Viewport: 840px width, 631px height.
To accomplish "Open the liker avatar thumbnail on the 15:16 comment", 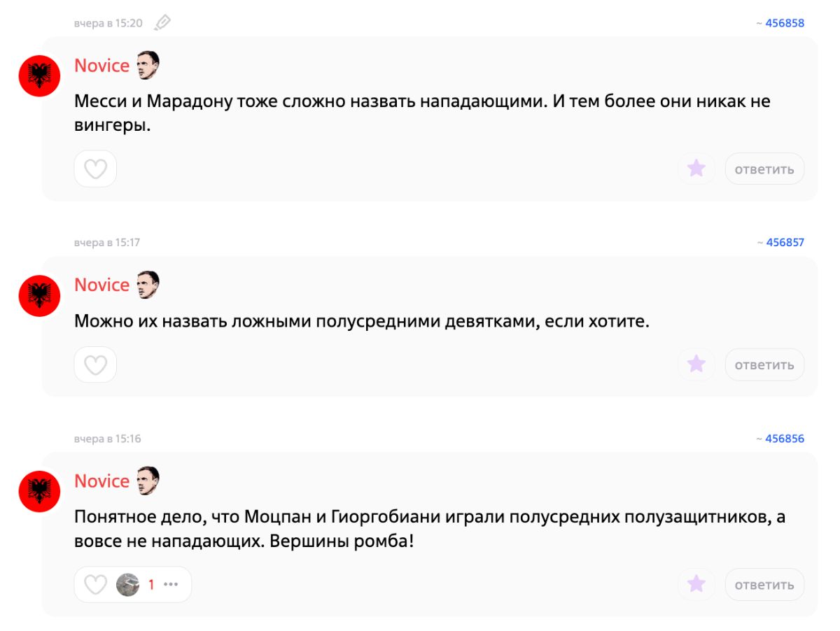I will pyautogui.click(x=128, y=585).
